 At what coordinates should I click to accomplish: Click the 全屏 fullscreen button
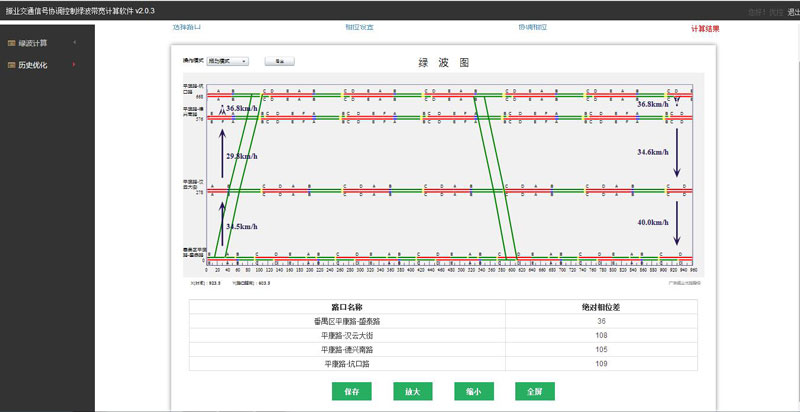coord(534,392)
